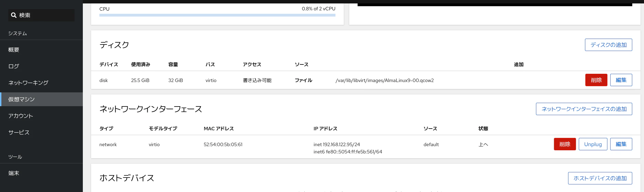Click the MAC アドレス column header
Image resolution: width=644 pixels, height=192 pixels.
(219, 129)
